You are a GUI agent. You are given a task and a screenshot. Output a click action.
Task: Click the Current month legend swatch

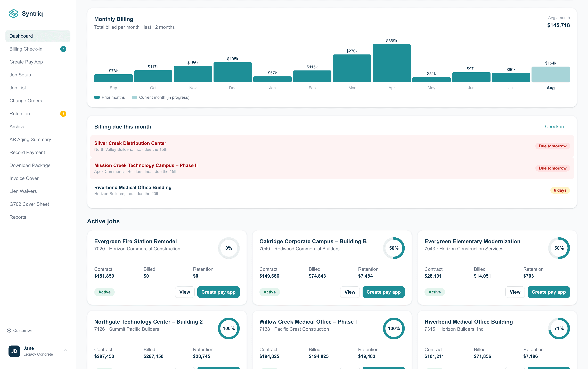pyautogui.click(x=134, y=97)
